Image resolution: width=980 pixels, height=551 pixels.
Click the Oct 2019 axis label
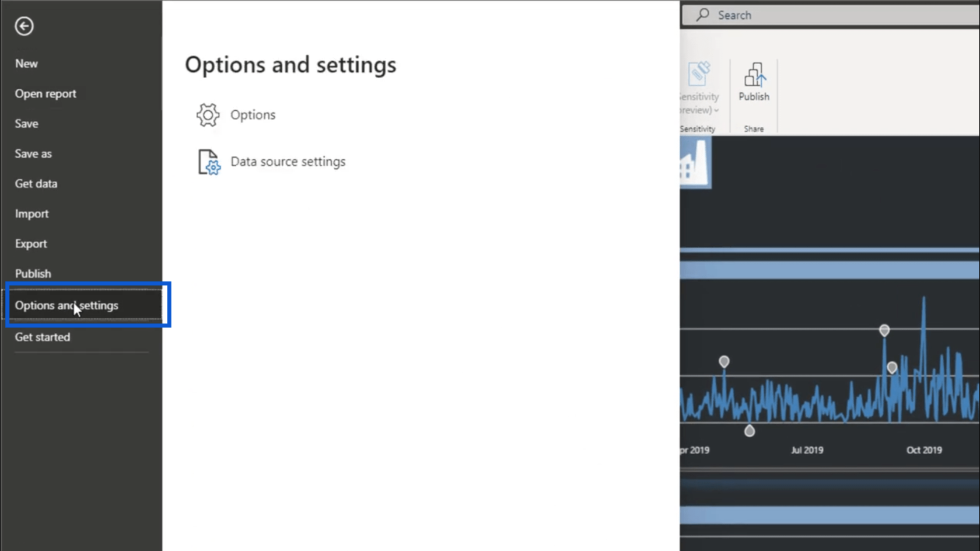click(924, 450)
